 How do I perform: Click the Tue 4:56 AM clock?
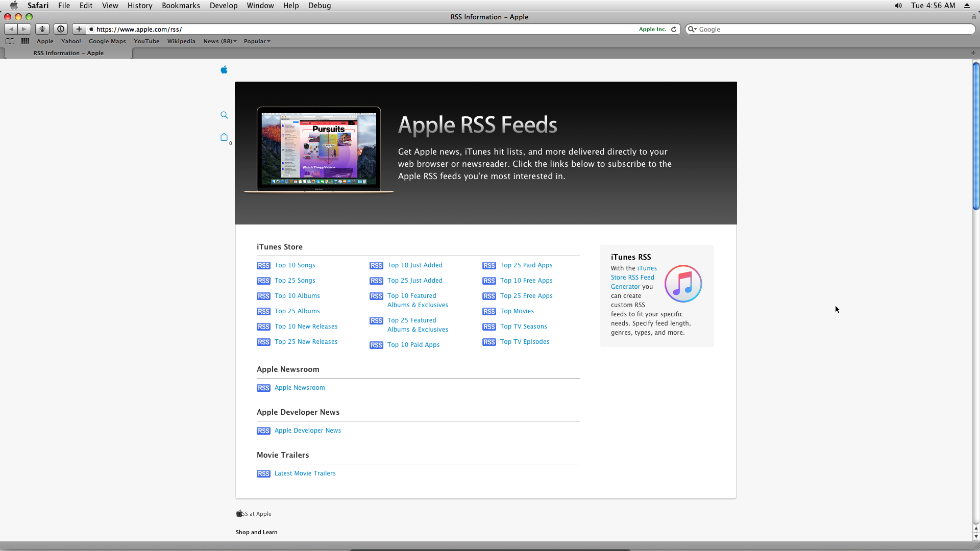point(933,6)
